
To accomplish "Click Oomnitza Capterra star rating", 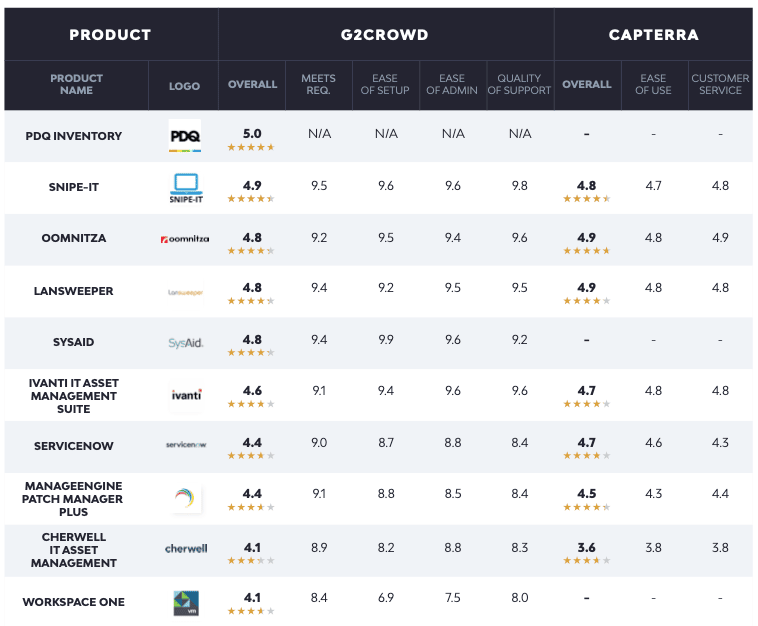I will [x=586, y=250].
